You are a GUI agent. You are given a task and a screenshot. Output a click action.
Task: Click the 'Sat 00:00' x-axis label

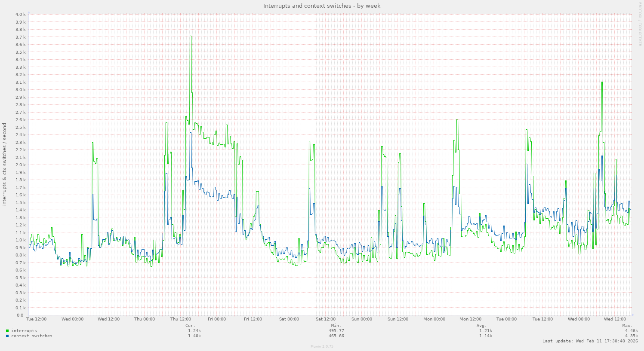[x=289, y=319]
